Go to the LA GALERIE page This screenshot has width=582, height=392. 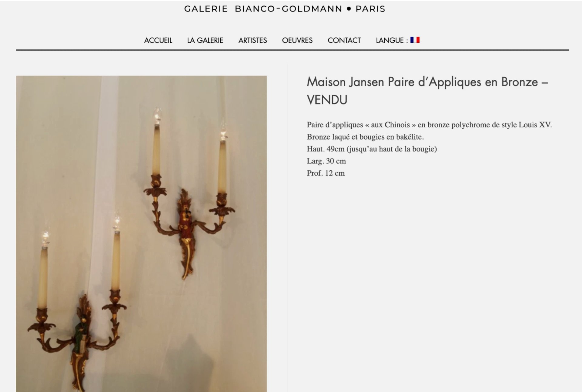pyautogui.click(x=205, y=40)
